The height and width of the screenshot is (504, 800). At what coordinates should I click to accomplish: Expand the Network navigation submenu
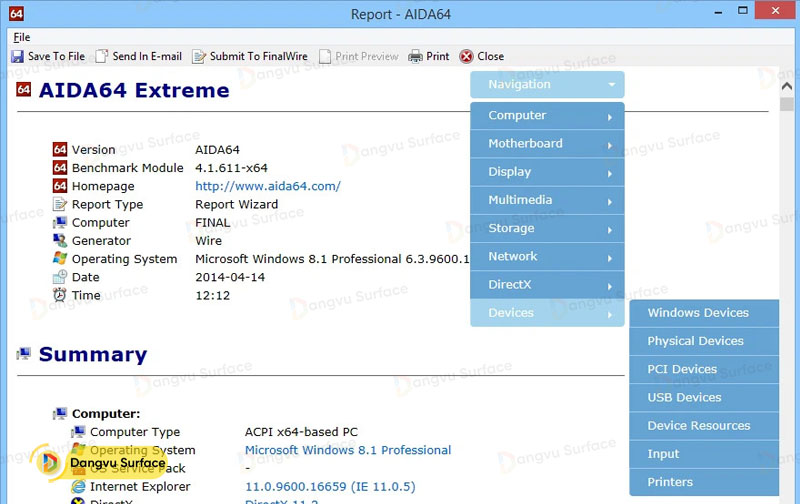click(547, 257)
